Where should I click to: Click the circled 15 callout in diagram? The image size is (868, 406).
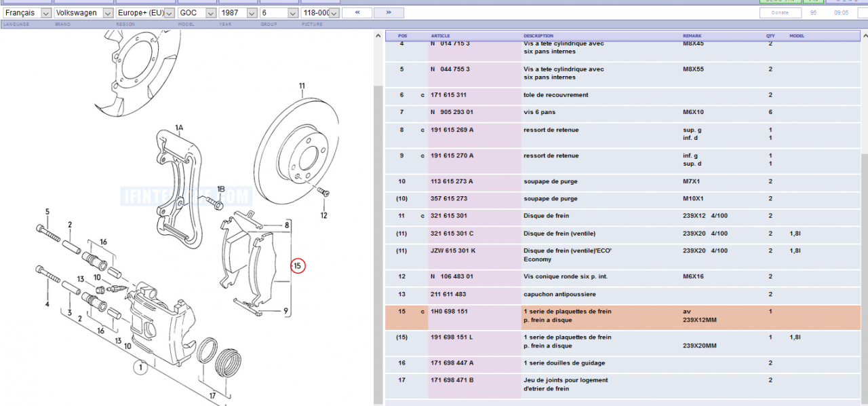click(298, 265)
